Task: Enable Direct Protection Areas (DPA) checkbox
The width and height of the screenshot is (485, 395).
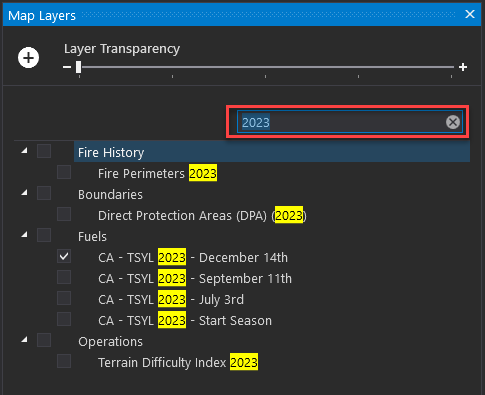Action: point(64,215)
